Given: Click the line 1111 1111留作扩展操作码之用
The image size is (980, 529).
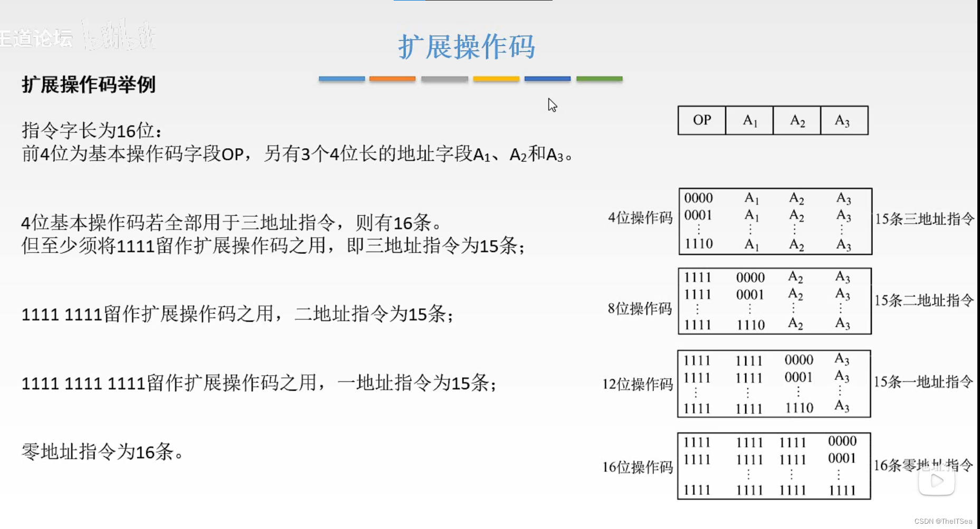Looking at the screenshot, I should (x=237, y=314).
